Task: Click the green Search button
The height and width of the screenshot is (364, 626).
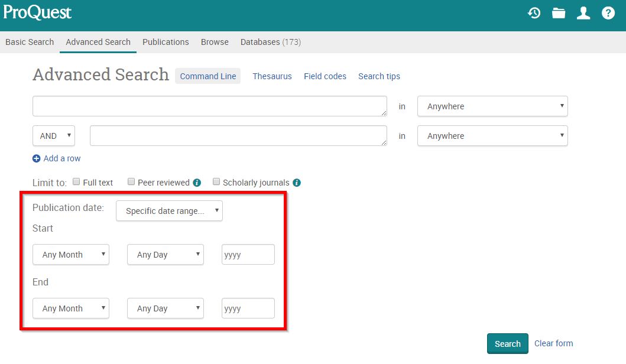Action: click(x=507, y=344)
